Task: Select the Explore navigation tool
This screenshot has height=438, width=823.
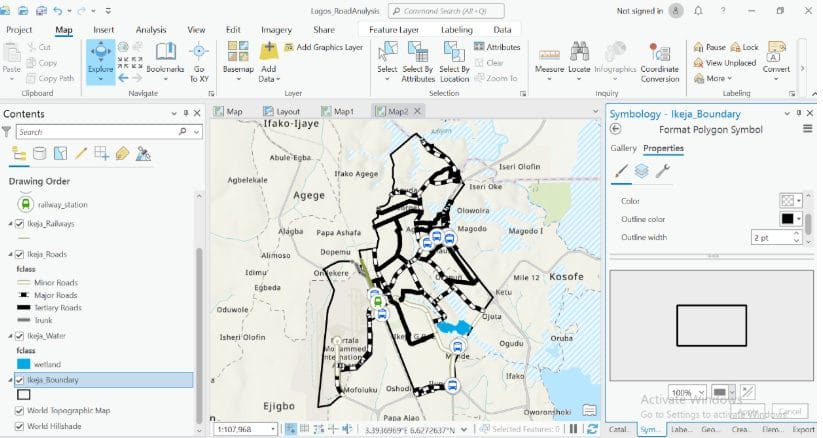Action: click(x=100, y=60)
